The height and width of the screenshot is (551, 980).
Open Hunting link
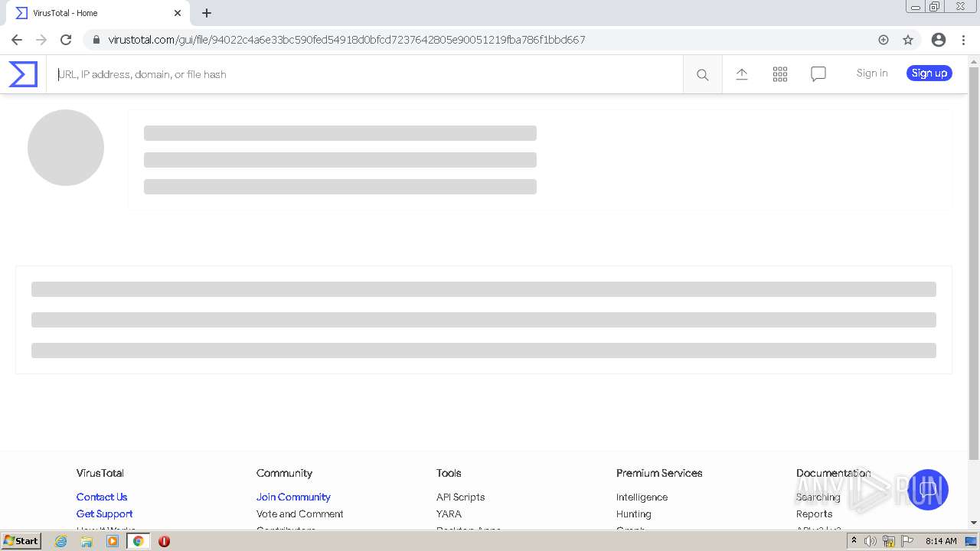click(x=633, y=514)
